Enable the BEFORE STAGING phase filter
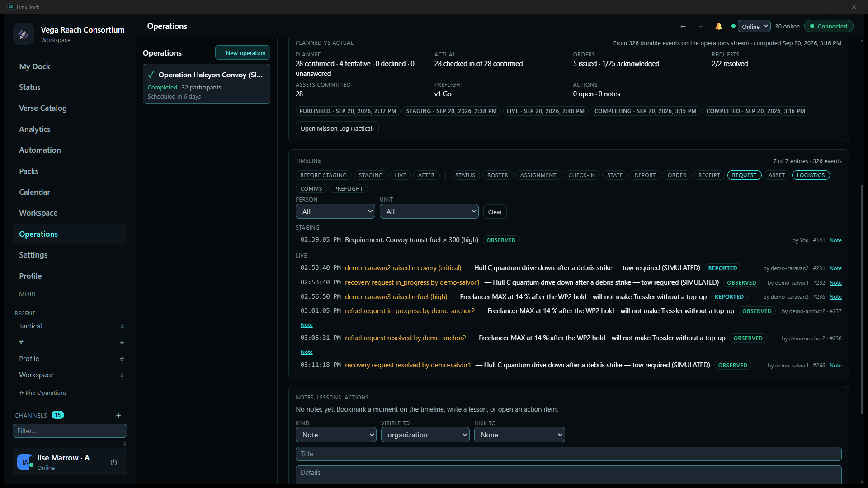 pyautogui.click(x=323, y=175)
